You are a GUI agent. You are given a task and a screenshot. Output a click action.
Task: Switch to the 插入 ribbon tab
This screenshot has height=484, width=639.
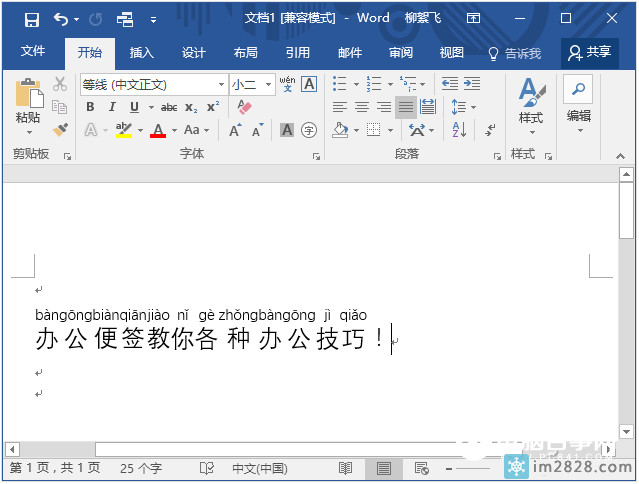point(142,53)
